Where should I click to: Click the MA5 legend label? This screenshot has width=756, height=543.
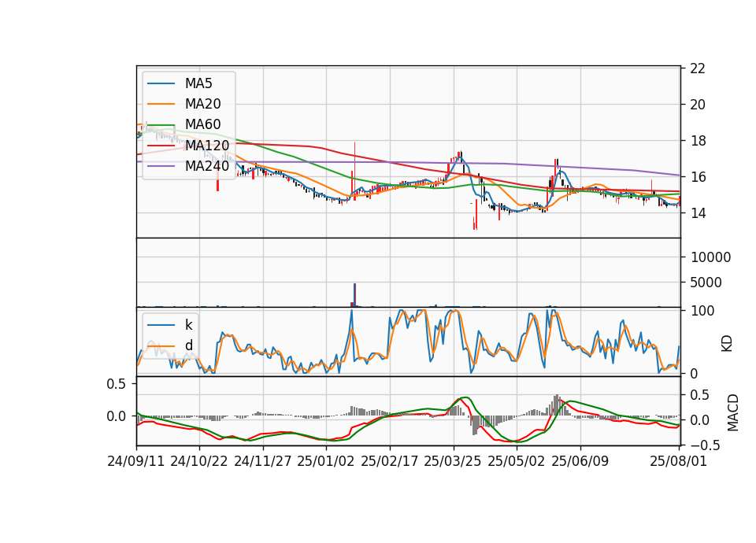click(198, 83)
